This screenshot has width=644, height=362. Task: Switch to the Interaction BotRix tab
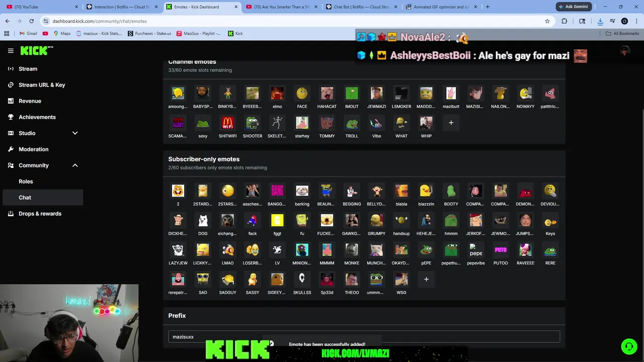click(x=122, y=7)
